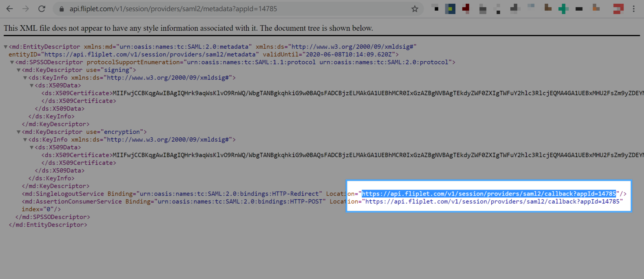Image resolution: width=644 pixels, height=279 pixels.
Task: Click the AssertionConsumerService Location URL value
Action: click(x=492, y=202)
